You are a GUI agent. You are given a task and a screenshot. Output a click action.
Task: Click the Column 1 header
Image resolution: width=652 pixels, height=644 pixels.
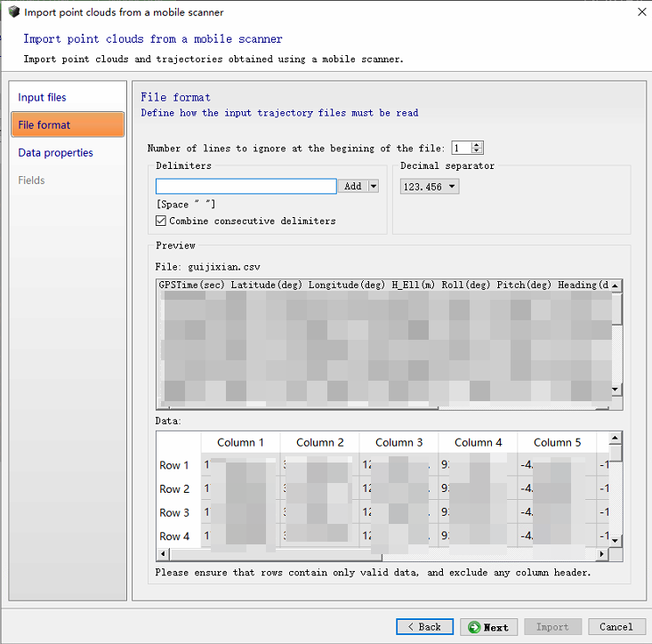click(240, 442)
